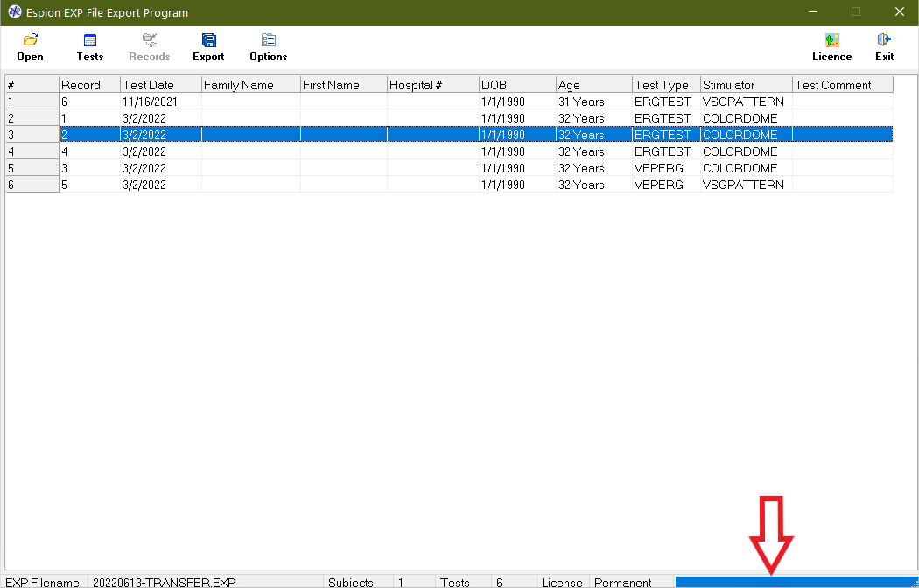Select row number 6 header cell
919x588 pixels.
[32, 185]
